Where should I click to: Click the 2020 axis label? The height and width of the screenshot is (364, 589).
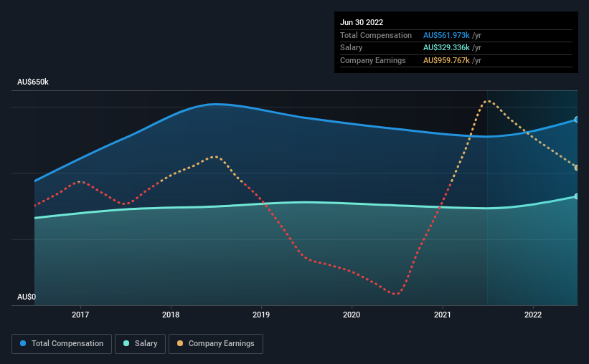tap(352, 315)
